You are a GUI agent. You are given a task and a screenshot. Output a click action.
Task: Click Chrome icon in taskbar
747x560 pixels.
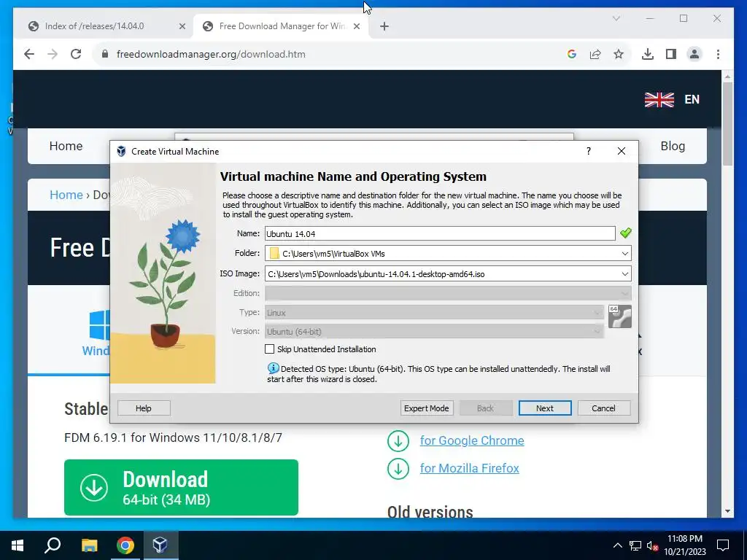coord(125,545)
